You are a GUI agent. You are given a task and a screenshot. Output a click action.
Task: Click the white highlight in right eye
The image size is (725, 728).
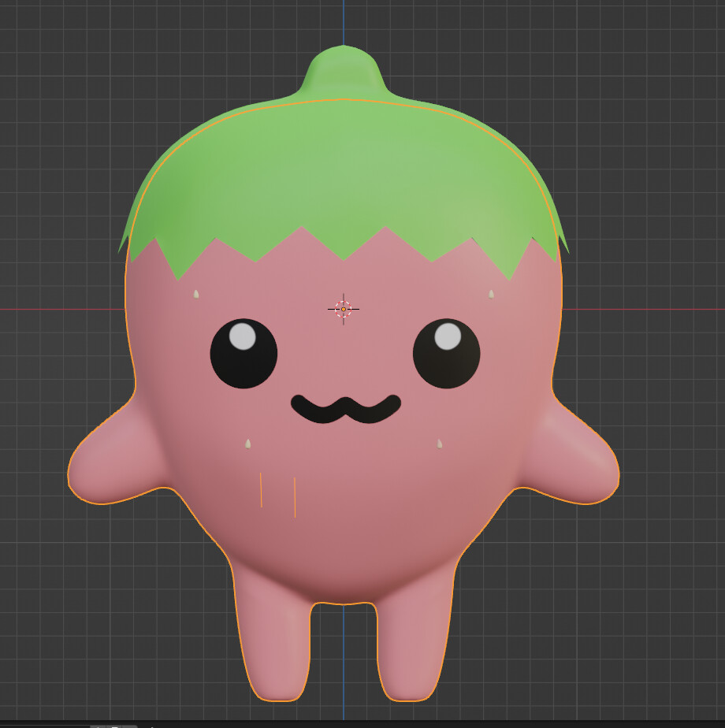click(x=448, y=336)
